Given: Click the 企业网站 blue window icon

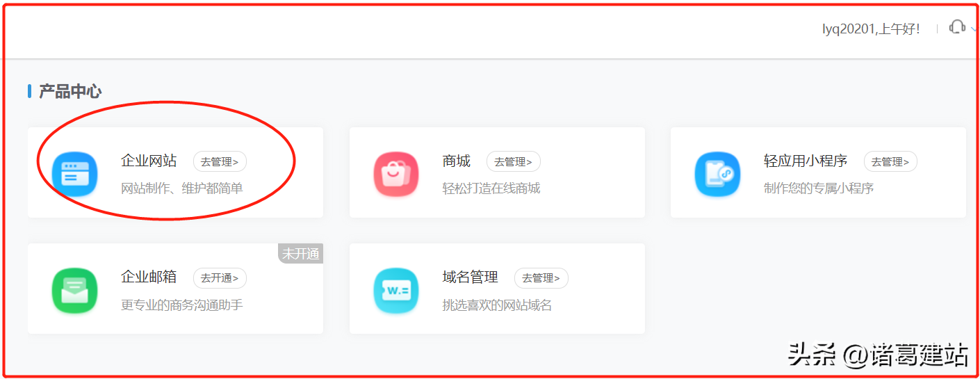Looking at the screenshot, I should tap(74, 174).
